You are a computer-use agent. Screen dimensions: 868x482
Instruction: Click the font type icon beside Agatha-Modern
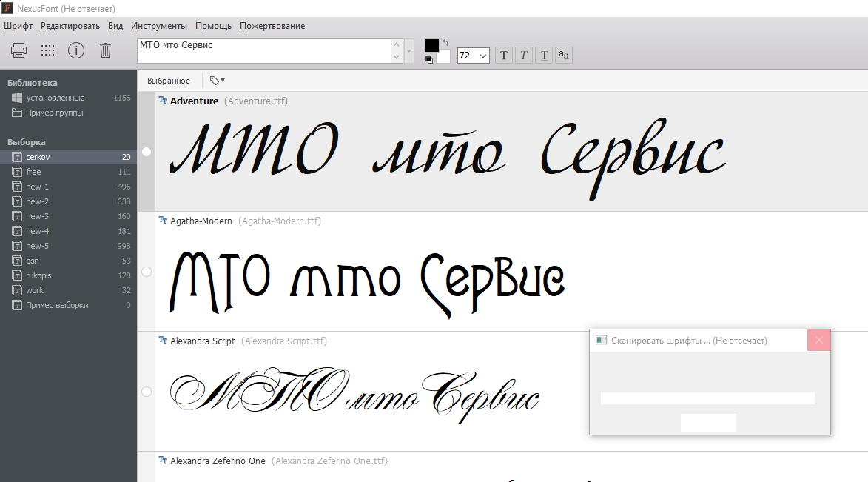(x=163, y=220)
